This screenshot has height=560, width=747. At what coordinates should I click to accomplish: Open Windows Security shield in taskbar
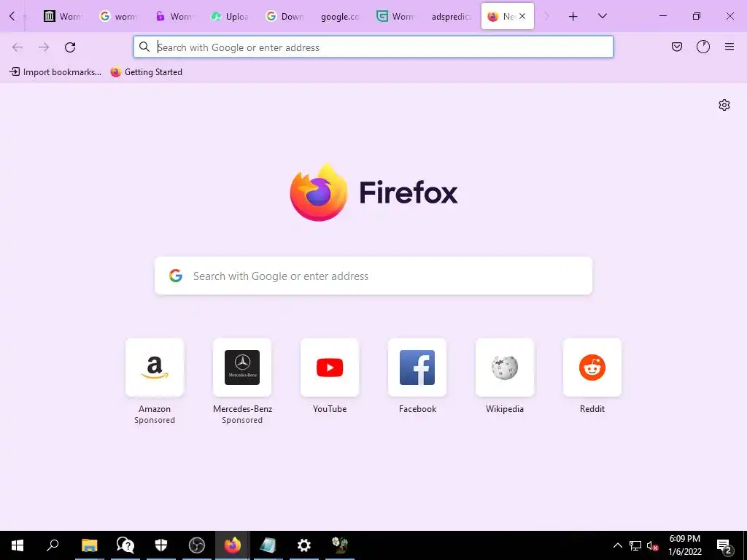pos(161,545)
